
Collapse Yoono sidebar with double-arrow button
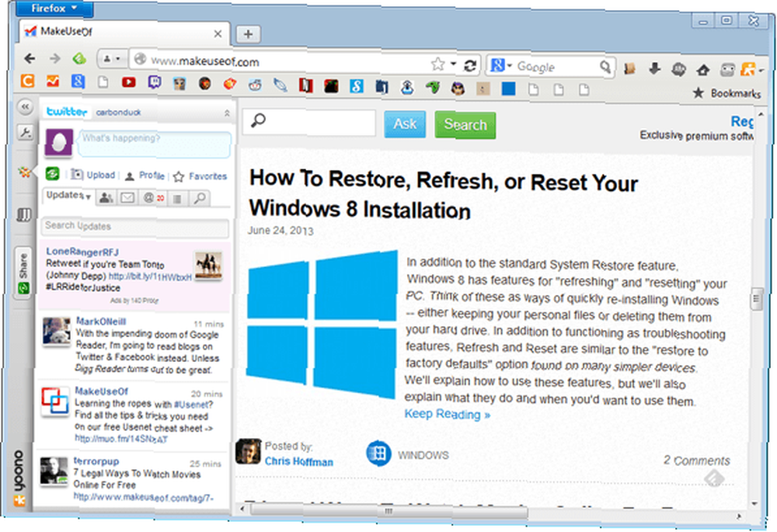point(24,106)
